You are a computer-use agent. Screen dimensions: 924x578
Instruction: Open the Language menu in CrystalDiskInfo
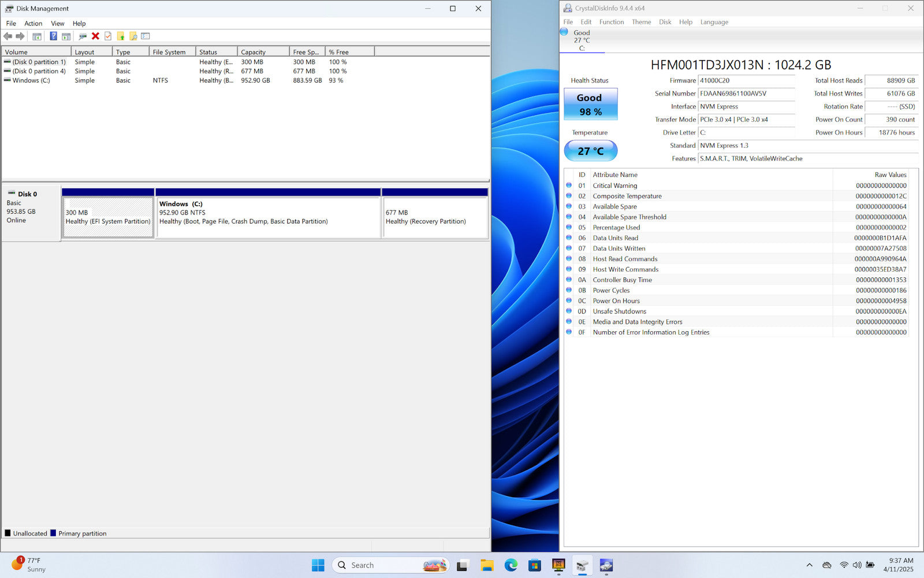(x=714, y=22)
